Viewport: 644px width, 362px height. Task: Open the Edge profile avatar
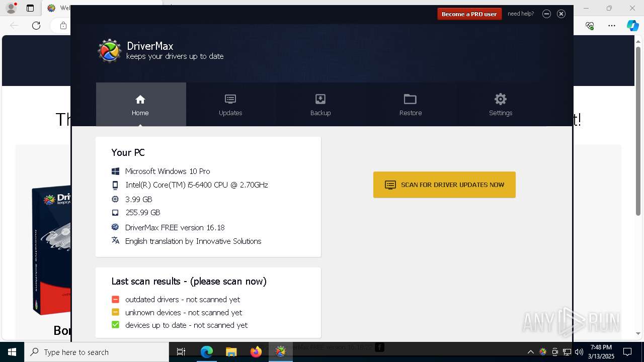pos(11,8)
